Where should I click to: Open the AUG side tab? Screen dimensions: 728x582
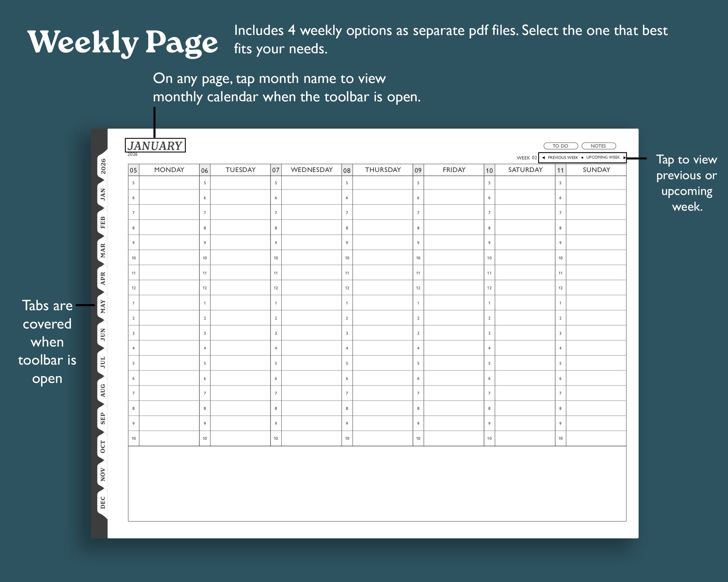tap(103, 391)
